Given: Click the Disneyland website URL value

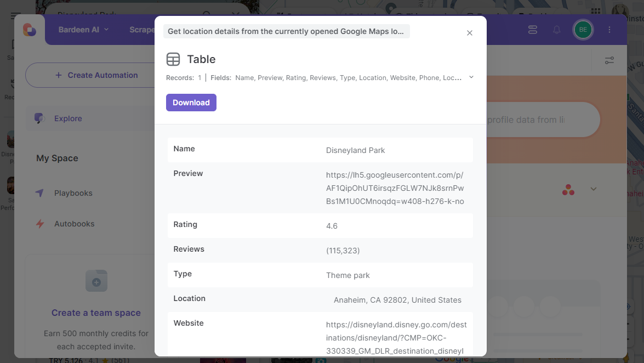Looking at the screenshot, I should pos(396,338).
